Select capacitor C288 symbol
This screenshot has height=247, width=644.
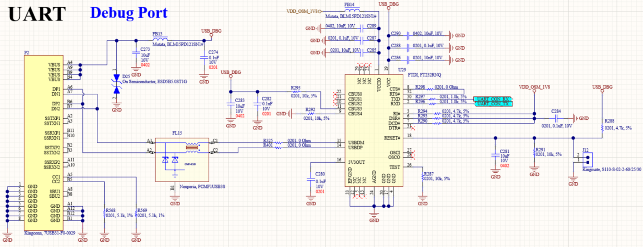pyautogui.click(x=408, y=48)
